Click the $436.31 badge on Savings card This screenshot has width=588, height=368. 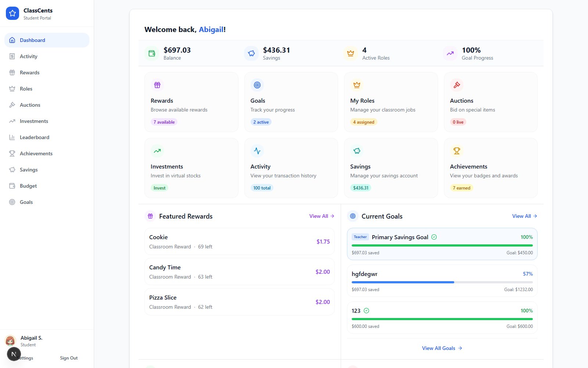361,188
